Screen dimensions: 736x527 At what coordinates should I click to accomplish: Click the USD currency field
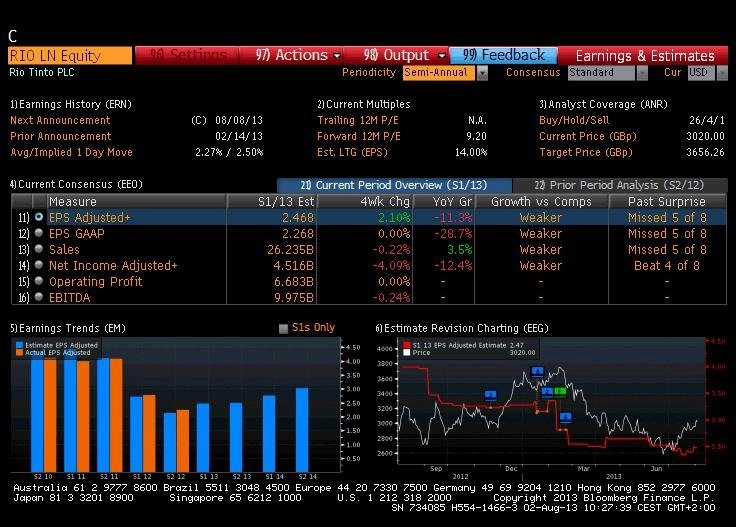coord(701,73)
